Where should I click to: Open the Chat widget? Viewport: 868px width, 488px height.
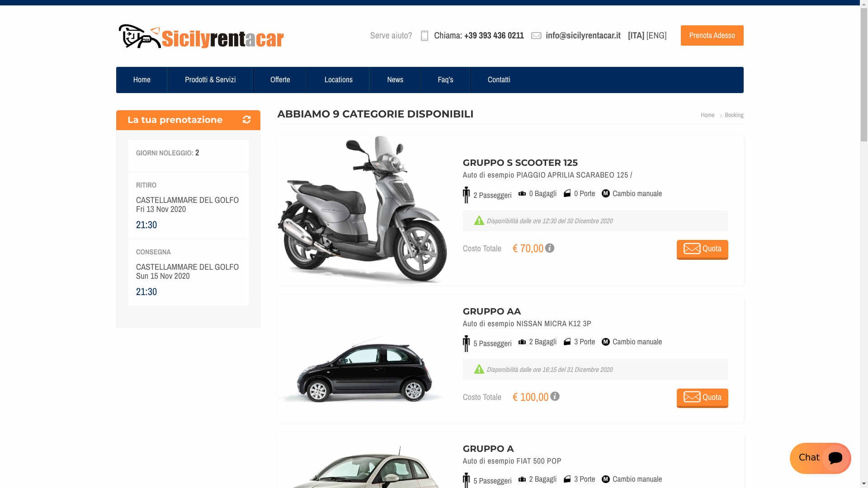click(x=821, y=458)
